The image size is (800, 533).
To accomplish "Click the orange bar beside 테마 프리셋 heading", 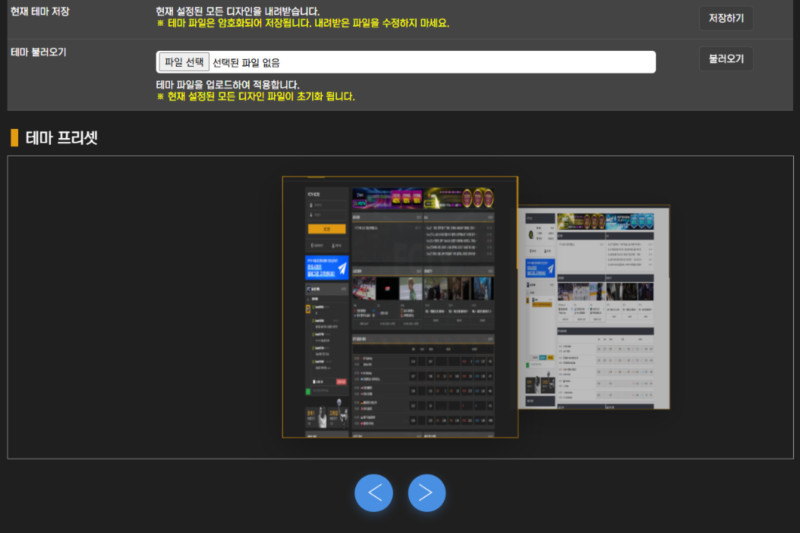I will pyautogui.click(x=14, y=137).
